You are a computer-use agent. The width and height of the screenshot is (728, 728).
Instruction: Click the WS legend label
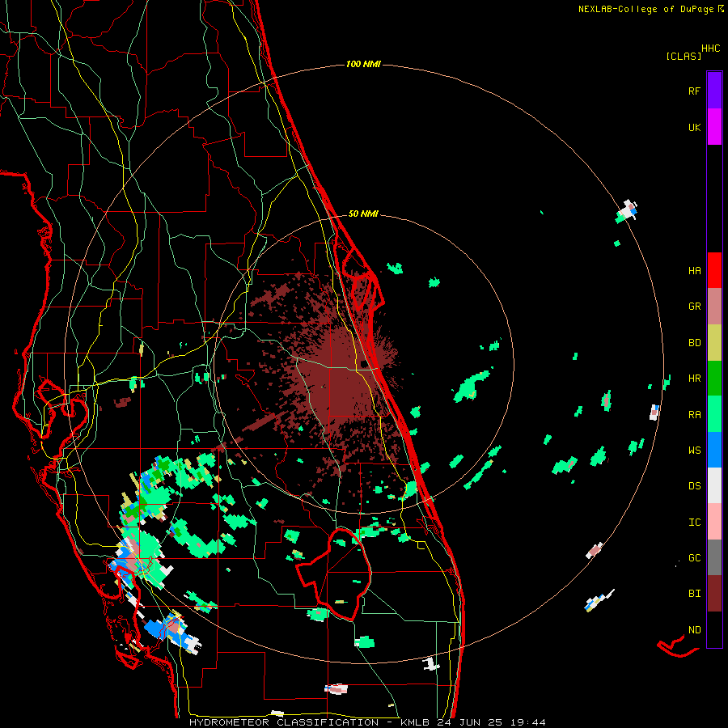click(694, 450)
